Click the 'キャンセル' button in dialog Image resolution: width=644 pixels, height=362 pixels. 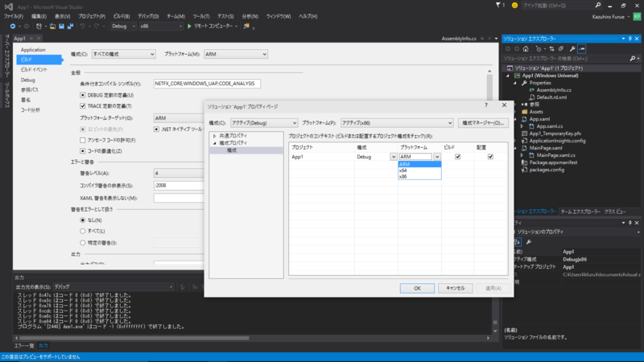(456, 289)
